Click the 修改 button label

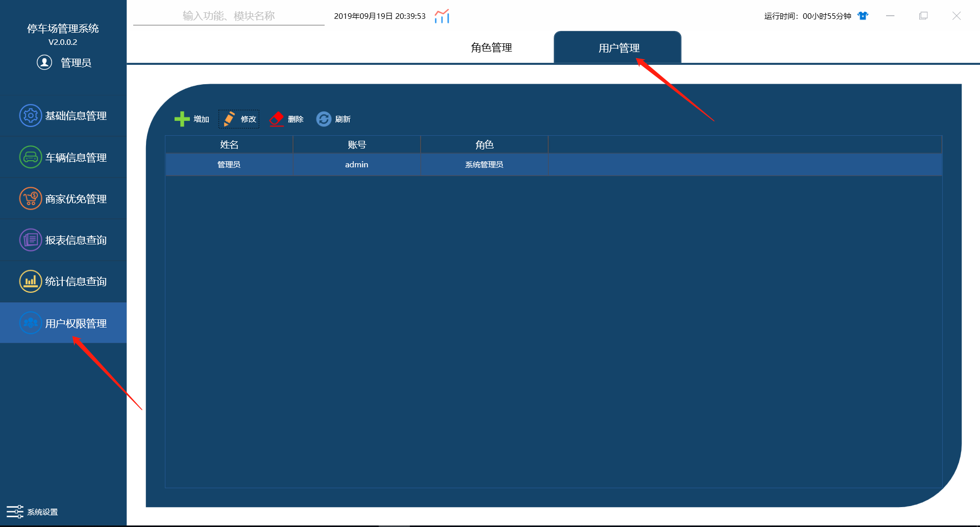tap(249, 119)
